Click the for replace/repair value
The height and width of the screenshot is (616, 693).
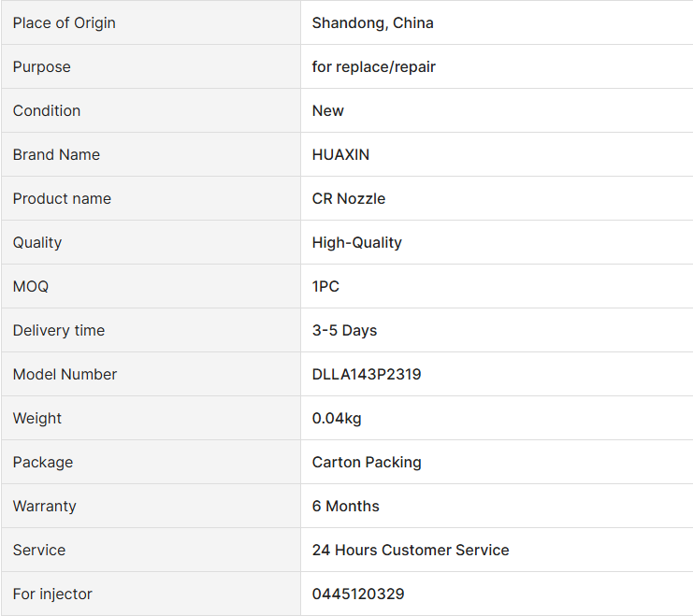click(373, 66)
